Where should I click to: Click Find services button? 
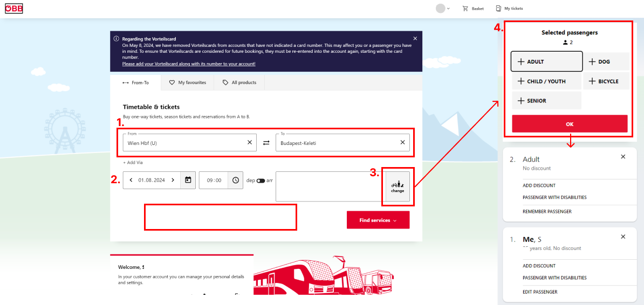378,220
